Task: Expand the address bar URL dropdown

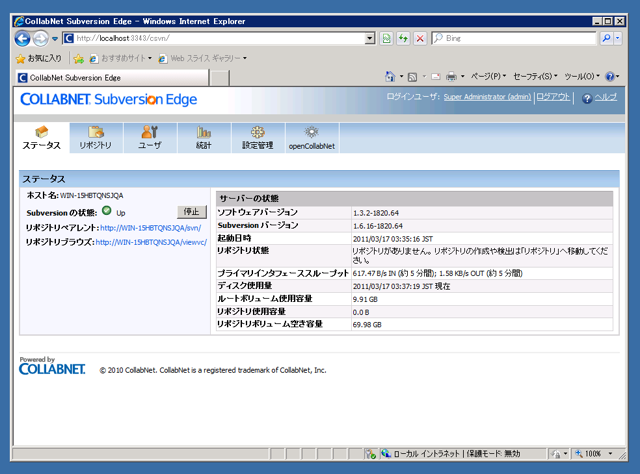Action: 370,38
